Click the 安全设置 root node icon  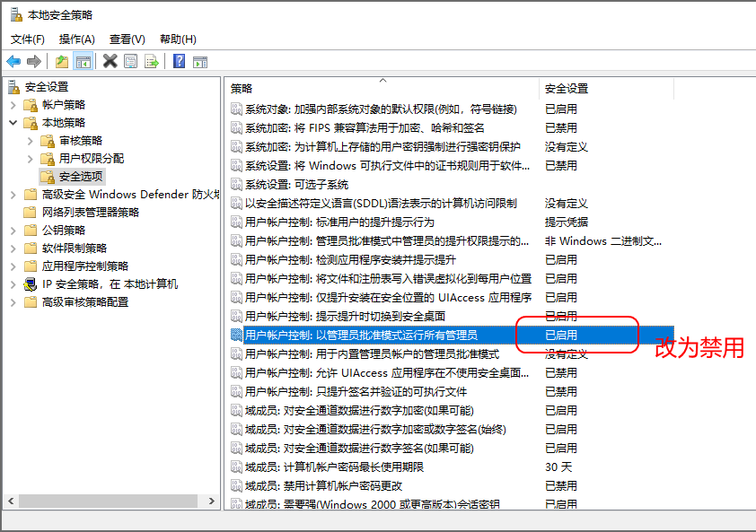(x=14, y=87)
